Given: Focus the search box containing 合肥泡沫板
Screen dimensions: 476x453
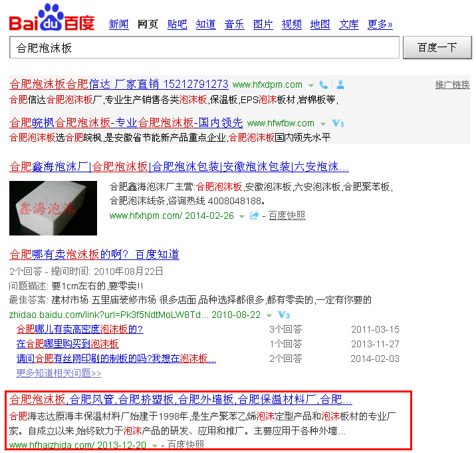Looking at the screenshot, I should [204, 47].
